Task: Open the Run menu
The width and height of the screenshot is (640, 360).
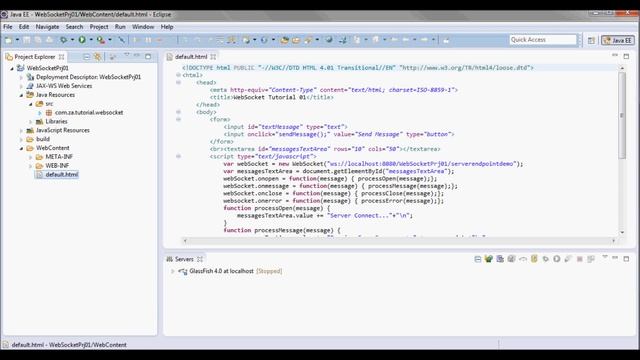Action: pos(120,27)
